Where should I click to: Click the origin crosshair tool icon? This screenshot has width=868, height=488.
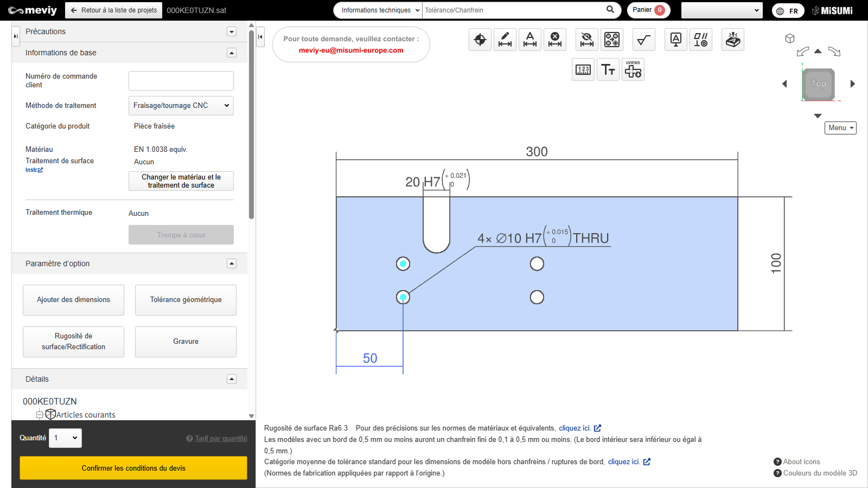tap(480, 40)
